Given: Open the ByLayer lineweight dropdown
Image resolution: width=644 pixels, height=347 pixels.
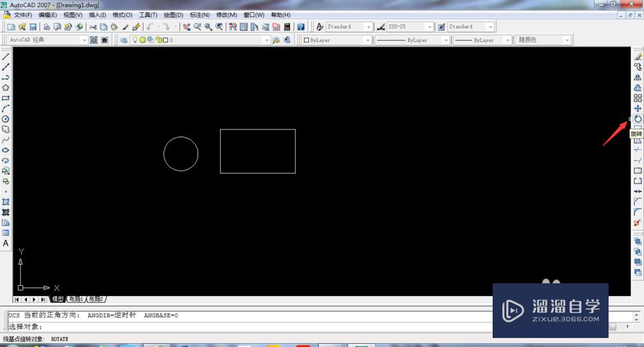Looking at the screenshot, I should pos(508,40).
